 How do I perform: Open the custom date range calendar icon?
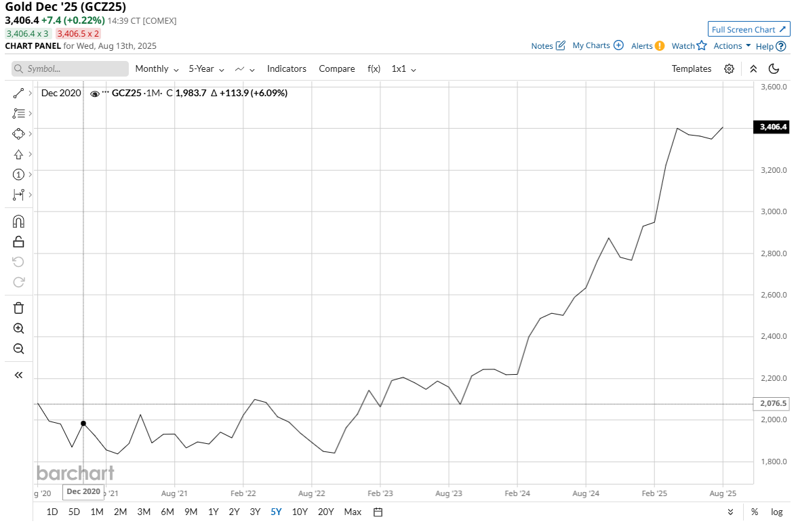click(x=377, y=512)
